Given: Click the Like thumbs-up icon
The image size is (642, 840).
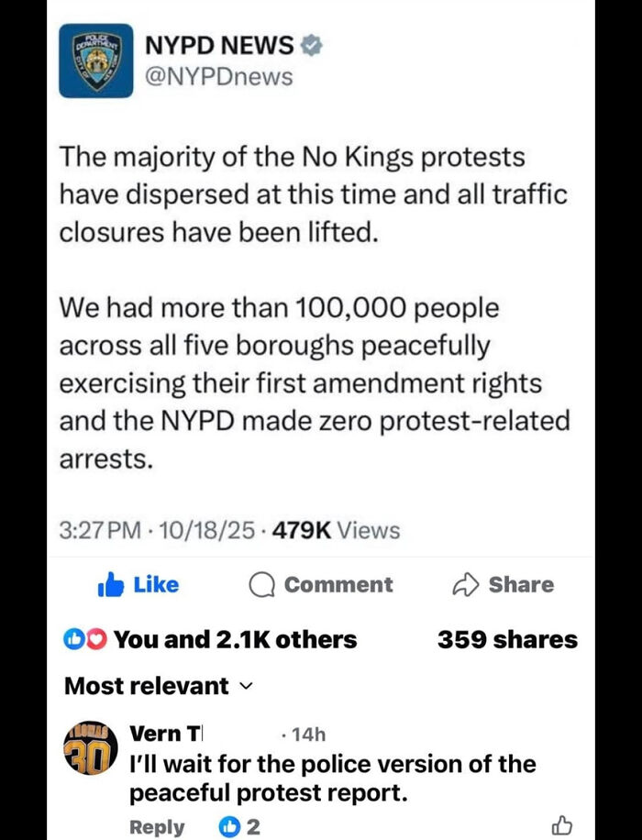Looking at the screenshot, I should pos(113,584).
